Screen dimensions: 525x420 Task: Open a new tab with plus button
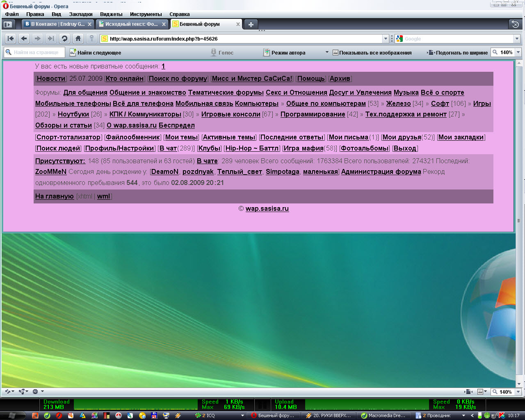pyautogui.click(x=251, y=24)
